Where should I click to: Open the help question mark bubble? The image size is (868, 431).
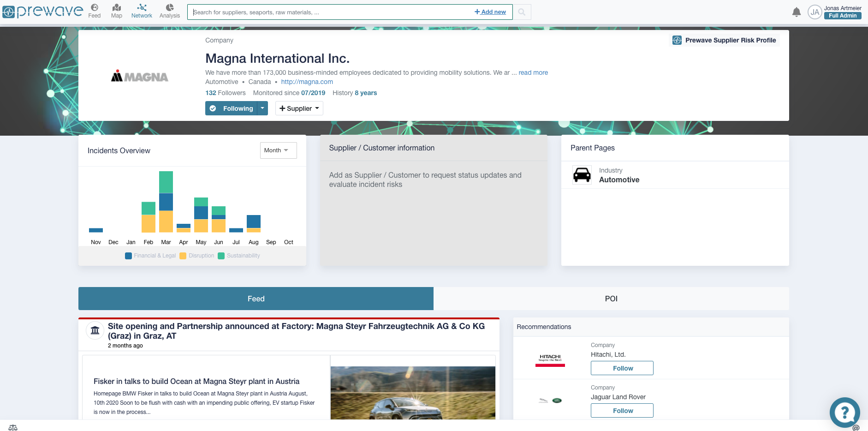click(844, 412)
